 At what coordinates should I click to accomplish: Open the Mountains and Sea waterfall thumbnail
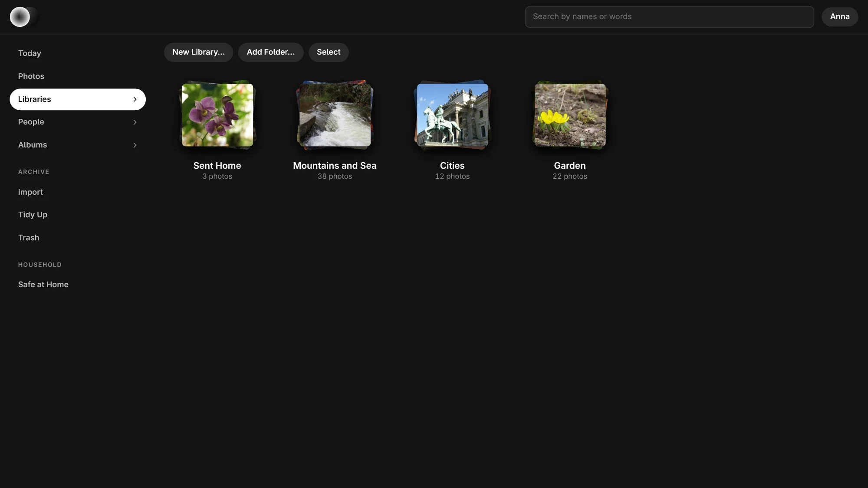point(335,115)
